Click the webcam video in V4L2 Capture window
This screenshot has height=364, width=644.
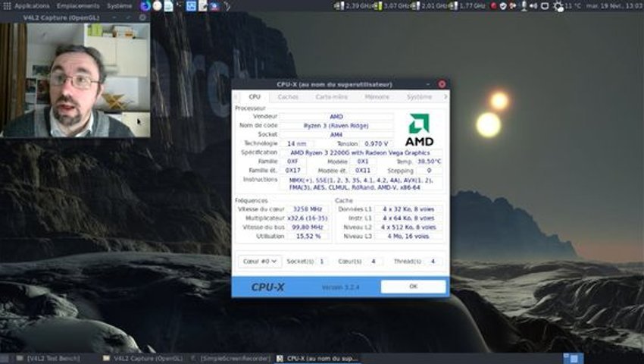point(75,80)
